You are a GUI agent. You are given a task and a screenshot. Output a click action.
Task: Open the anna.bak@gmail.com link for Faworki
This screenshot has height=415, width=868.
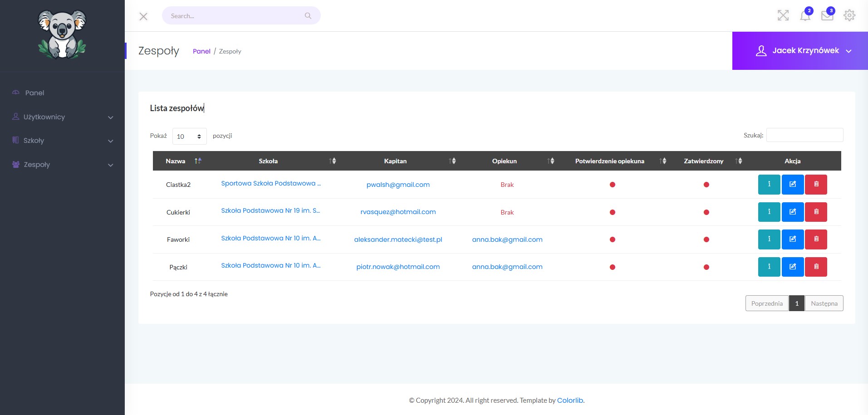(x=507, y=239)
